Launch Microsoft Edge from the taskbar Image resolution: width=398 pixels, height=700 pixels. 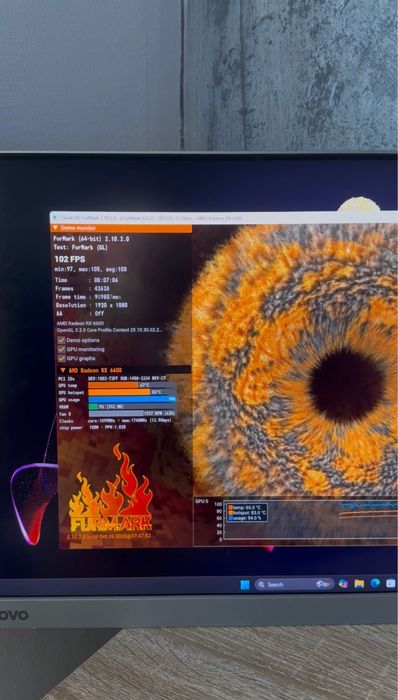[x=375, y=583]
